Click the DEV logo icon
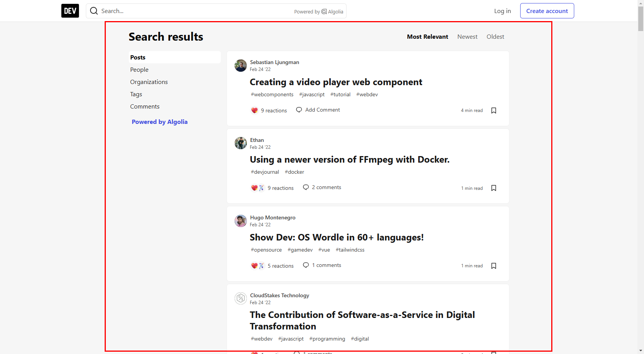Image resolution: width=644 pixels, height=354 pixels. (x=70, y=11)
